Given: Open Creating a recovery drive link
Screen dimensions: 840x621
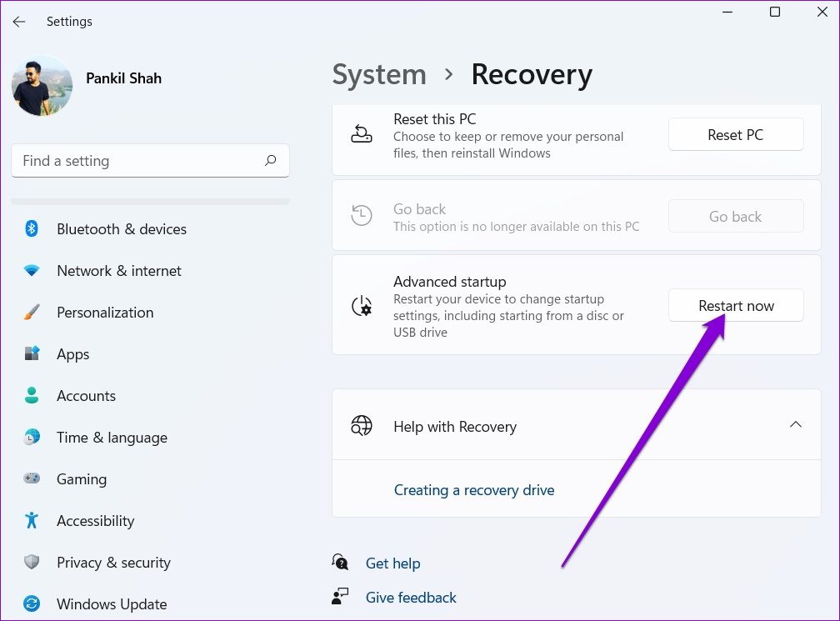Looking at the screenshot, I should tap(473, 490).
